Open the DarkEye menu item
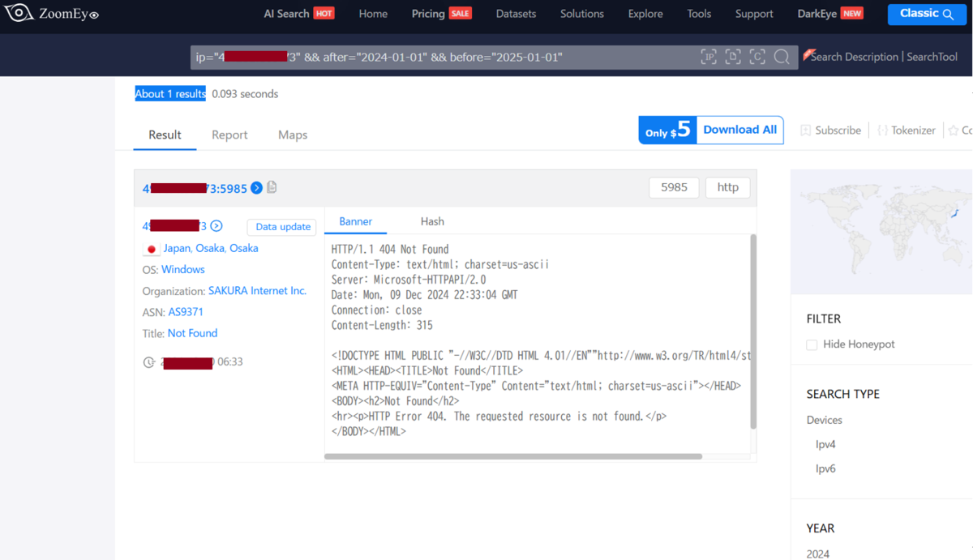 coord(817,14)
